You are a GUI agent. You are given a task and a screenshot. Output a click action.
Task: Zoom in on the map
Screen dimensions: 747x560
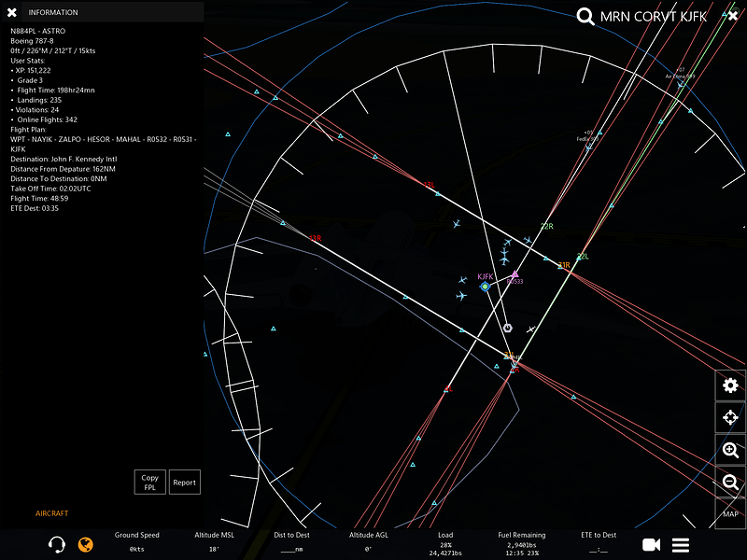click(x=730, y=450)
